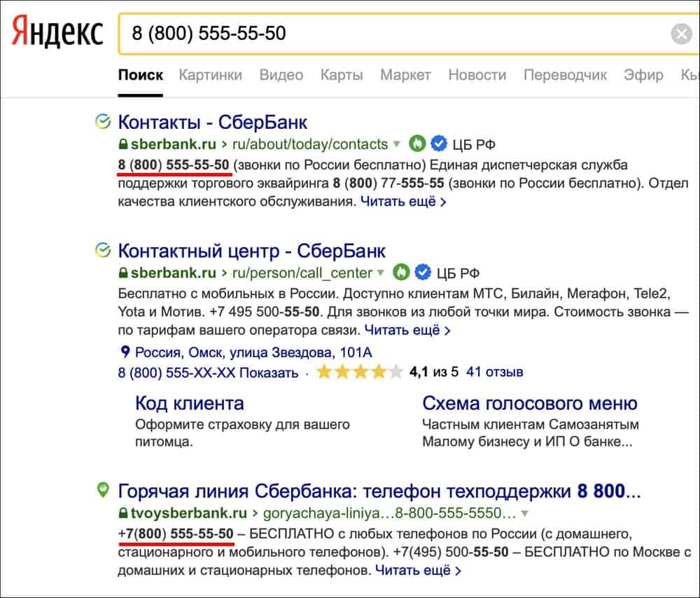Click Читать ещё in the tvoysberbank snippet
Screen dimensions: 700x598
point(418,570)
